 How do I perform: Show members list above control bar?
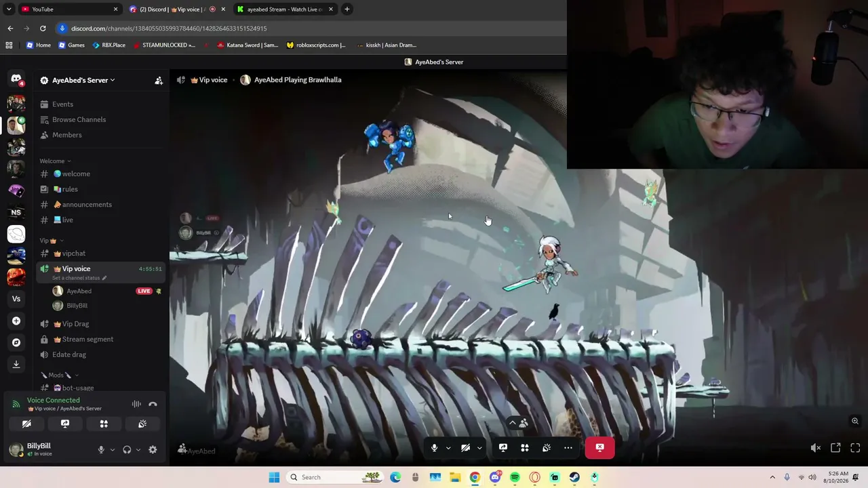[x=518, y=423]
